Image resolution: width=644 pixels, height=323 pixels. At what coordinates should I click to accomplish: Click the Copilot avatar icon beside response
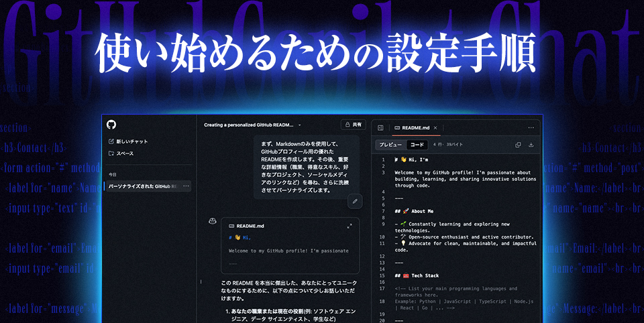(x=212, y=220)
